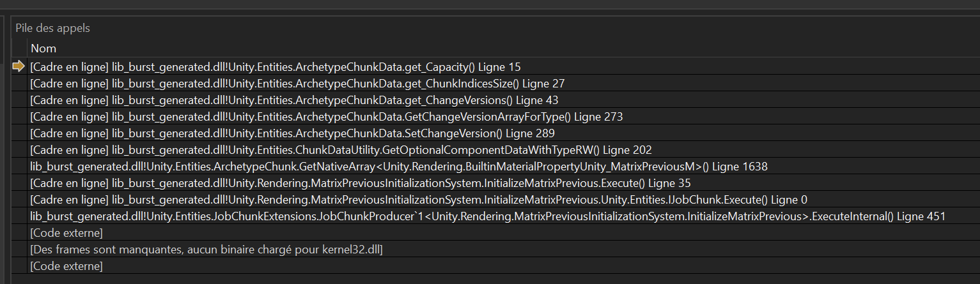The height and width of the screenshot is (284, 980).
Task: Select the first [Code externe] row
Action: (x=66, y=233)
